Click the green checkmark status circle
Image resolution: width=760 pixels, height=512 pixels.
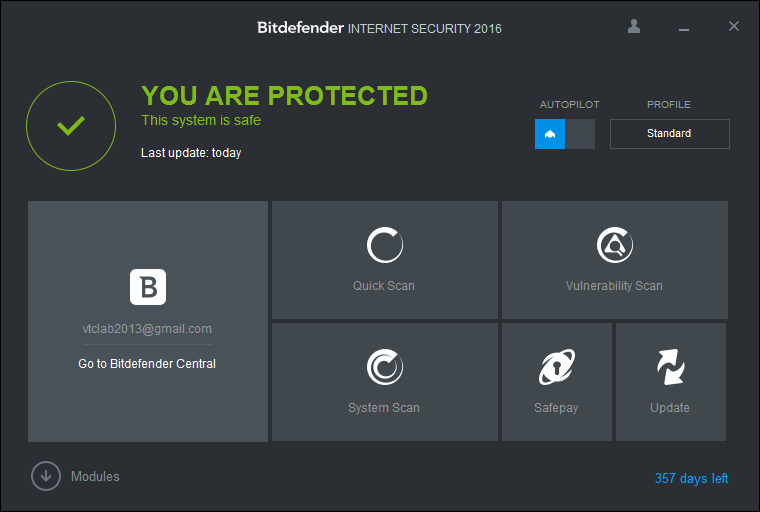pyautogui.click(x=70, y=126)
